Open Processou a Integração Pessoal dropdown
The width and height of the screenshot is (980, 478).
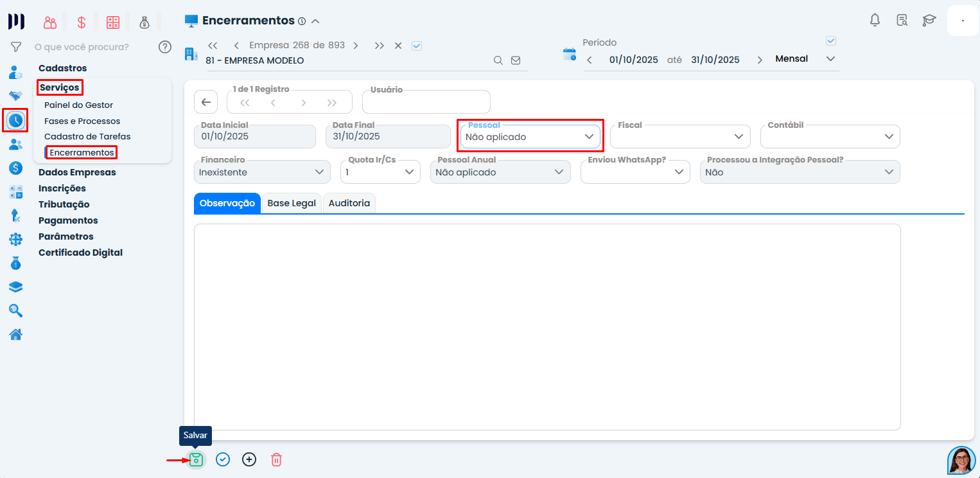coord(800,172)
